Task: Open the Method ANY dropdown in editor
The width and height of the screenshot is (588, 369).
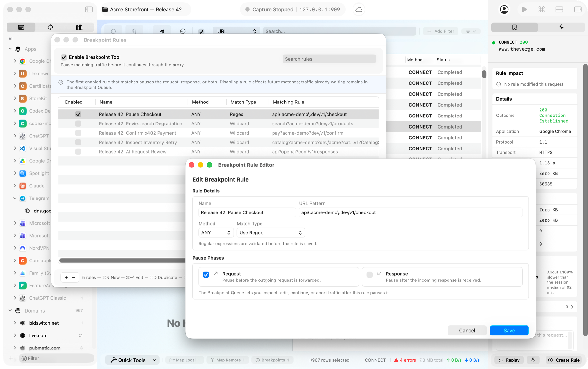Action: coord(216,232)
